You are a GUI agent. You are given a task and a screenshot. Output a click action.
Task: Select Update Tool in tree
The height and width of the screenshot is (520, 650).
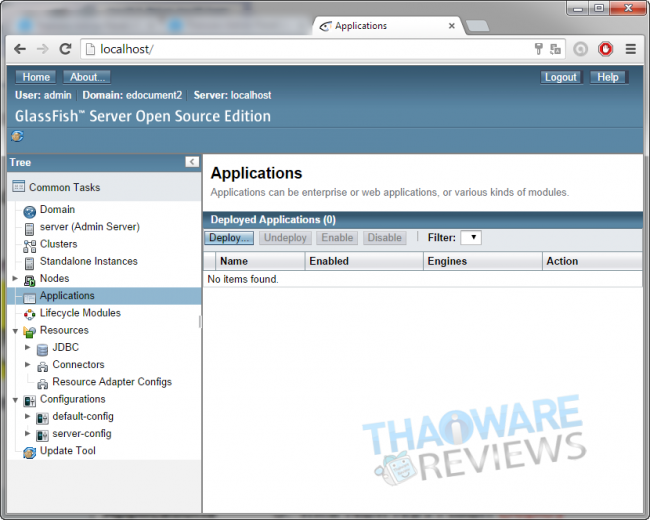(x=68, y=451)
